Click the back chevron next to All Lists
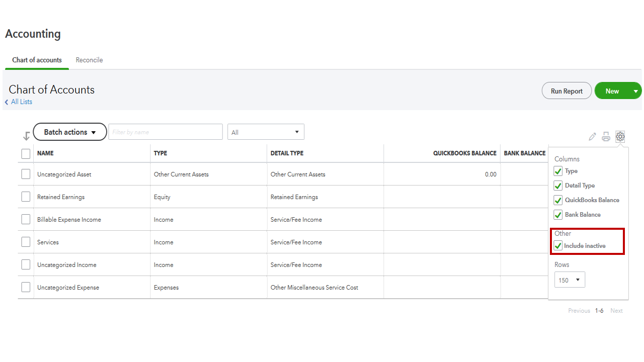This screenshot has height=362, width=644. (7, 102)
